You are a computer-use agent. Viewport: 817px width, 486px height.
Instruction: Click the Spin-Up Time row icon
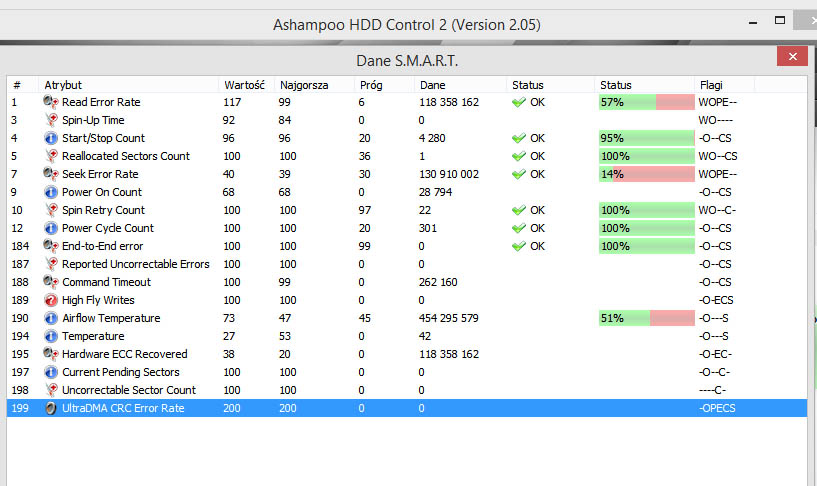[51, 120]
